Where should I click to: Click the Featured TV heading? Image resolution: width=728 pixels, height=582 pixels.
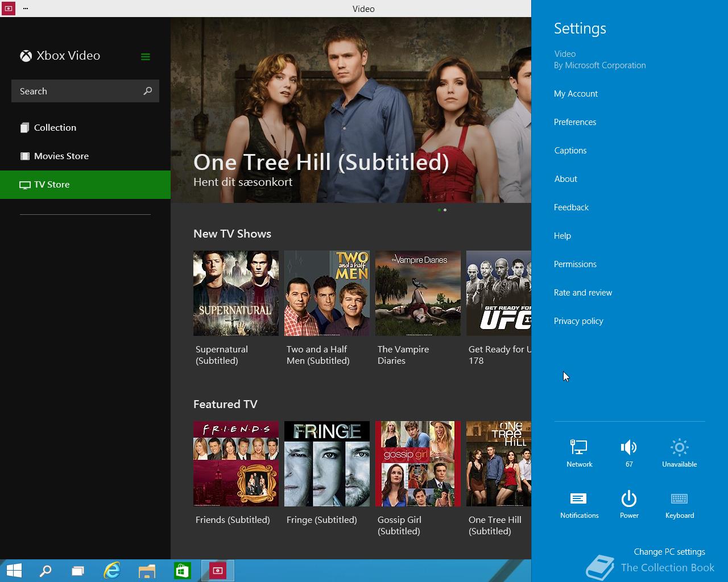pos(225,404)
